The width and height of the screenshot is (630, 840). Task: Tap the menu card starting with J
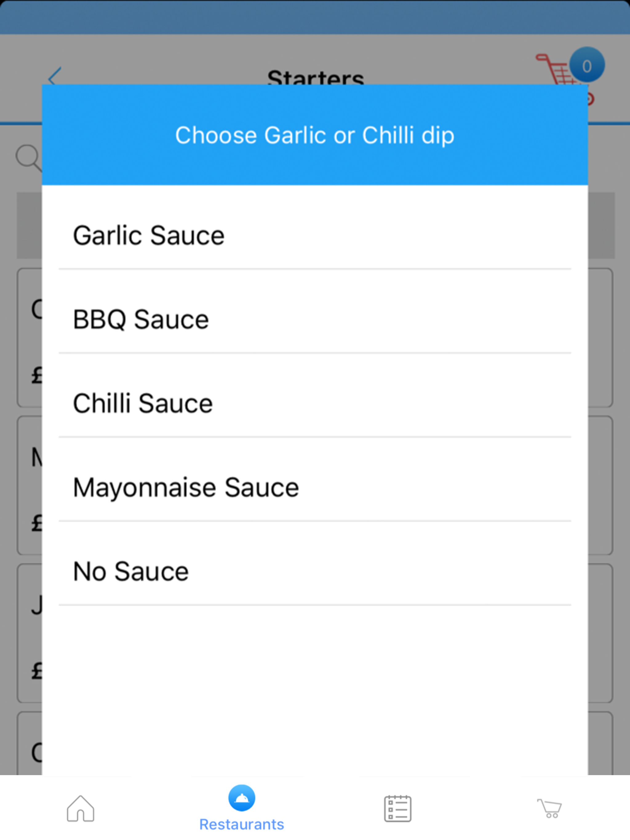(30, 633)
